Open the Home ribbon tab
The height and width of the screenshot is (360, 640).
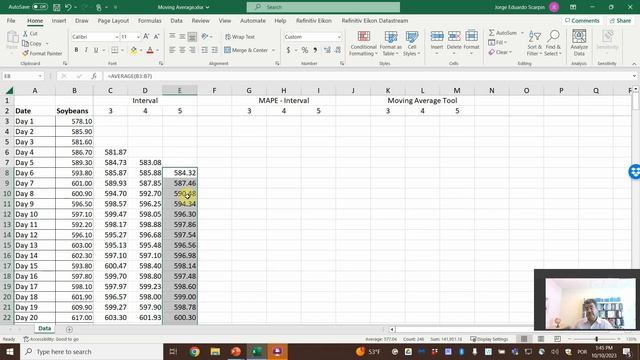click(x=35, y=20)
